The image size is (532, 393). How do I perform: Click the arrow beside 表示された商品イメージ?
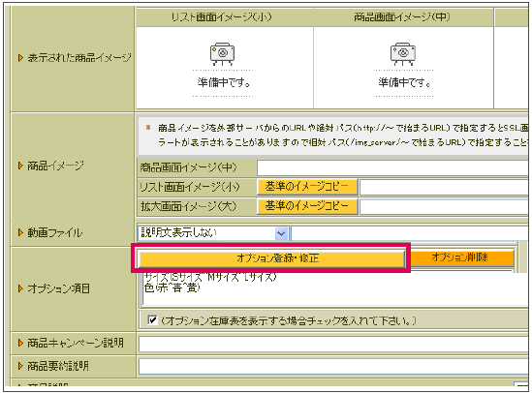[x=20, y=58]
